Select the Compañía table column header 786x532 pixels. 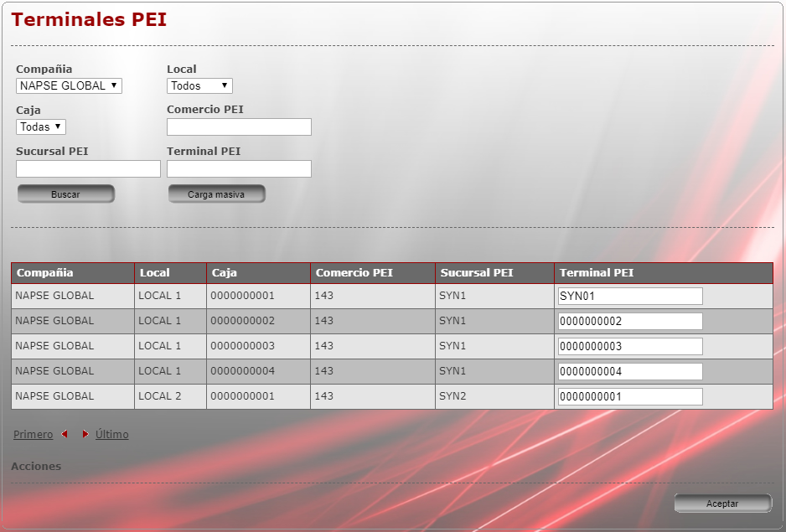click(73, 273)
